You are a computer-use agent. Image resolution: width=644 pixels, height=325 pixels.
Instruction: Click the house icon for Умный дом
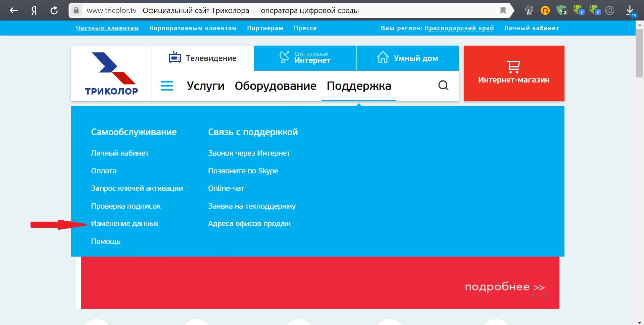tap(383, 57)
